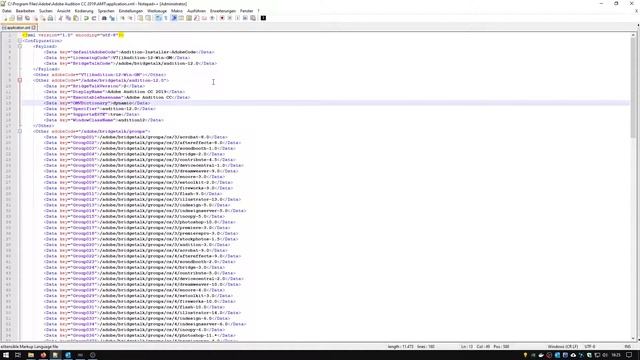Screen dimensions: 640x360
Task: Toggle INS mode in status bar
Action: click(x=628, y=347)
